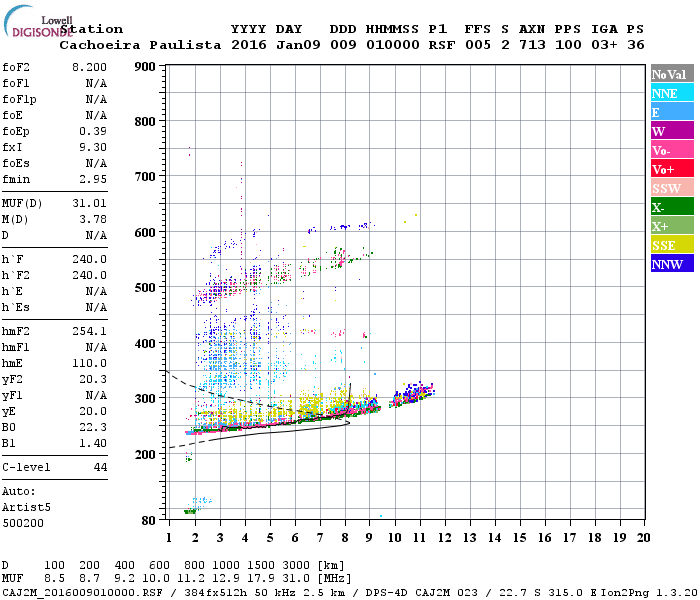Viewport: 700px width, 600px height.
Task: Click the B1 value 1.40
Action: click(93, 443)
